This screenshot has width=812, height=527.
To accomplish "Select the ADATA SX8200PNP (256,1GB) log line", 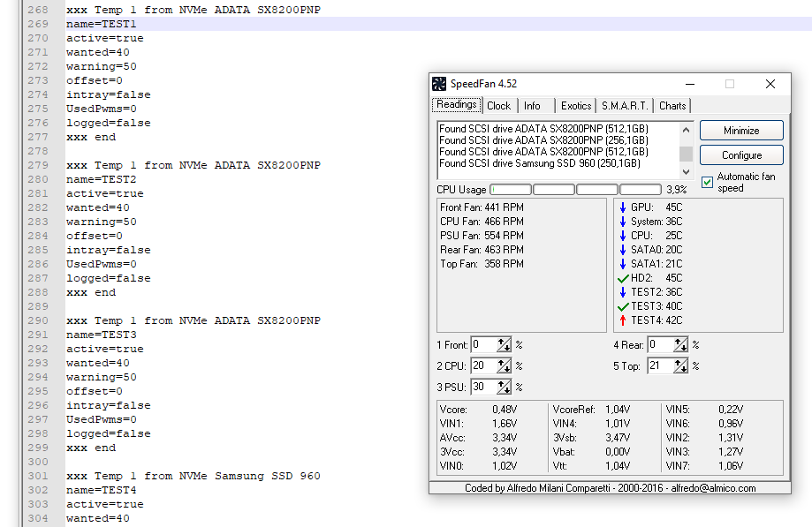I will [x=543, y=140].
